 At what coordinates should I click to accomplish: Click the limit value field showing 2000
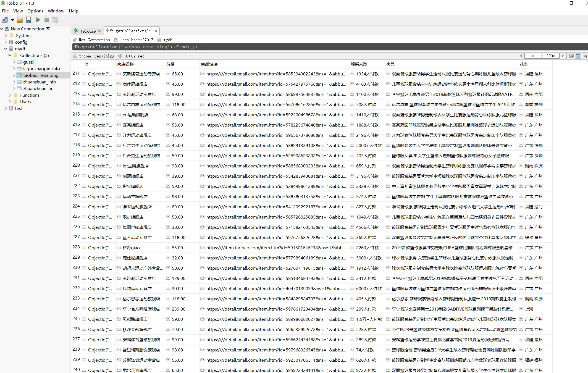(x=551, y=56)
